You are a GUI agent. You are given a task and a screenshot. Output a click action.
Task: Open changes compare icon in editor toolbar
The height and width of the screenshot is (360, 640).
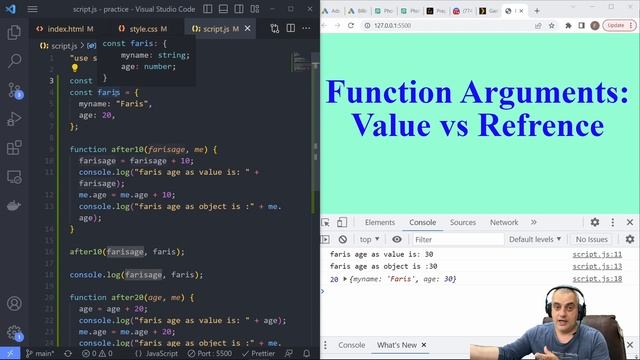[275, 28]
